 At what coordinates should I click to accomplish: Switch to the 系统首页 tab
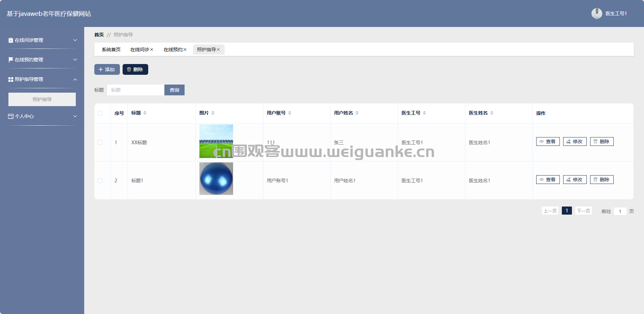point(111,50)
